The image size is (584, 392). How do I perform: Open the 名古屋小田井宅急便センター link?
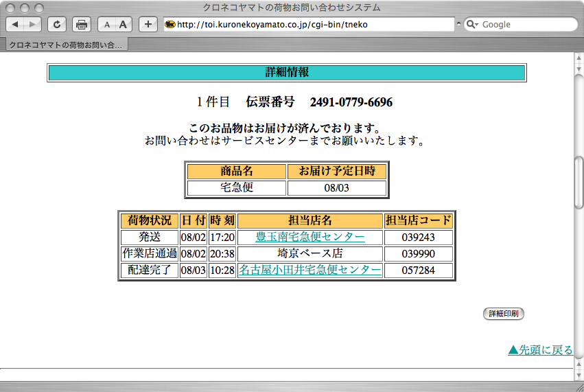point(310,270)
